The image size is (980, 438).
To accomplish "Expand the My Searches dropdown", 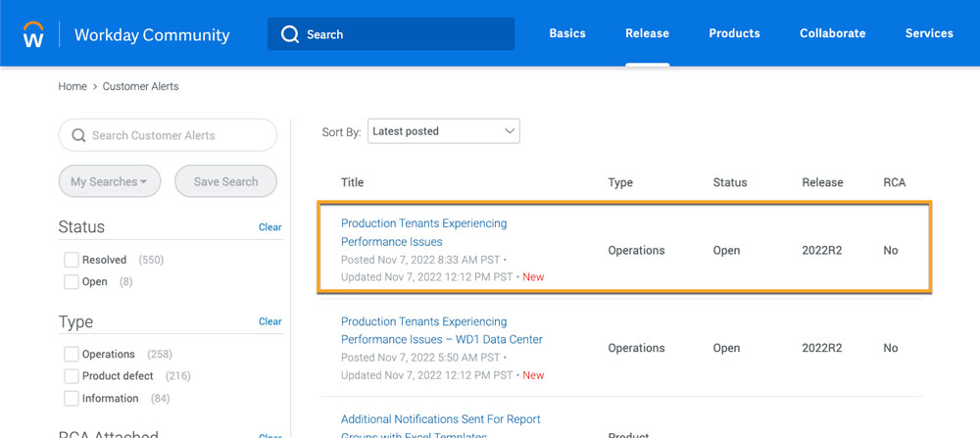I will (x=110, y=181).
